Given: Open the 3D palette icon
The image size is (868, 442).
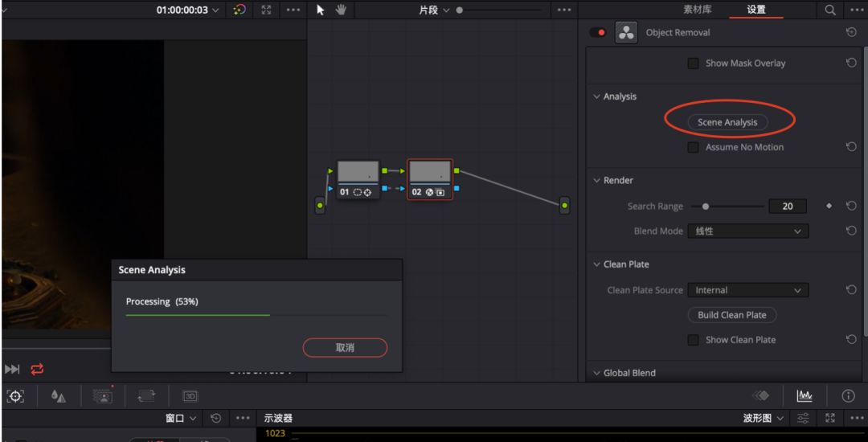Looking at the screenshot, I should click(x=190, y=396).
